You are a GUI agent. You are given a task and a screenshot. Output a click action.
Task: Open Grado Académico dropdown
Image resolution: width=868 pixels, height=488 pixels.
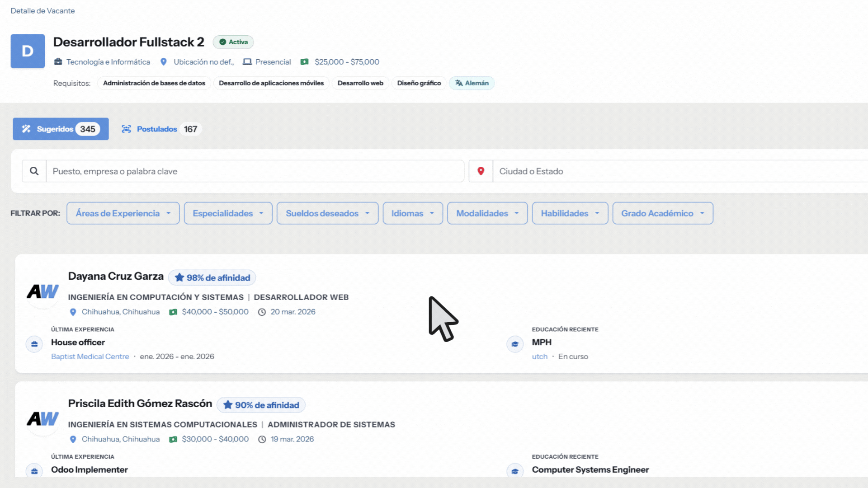point(662,213)
